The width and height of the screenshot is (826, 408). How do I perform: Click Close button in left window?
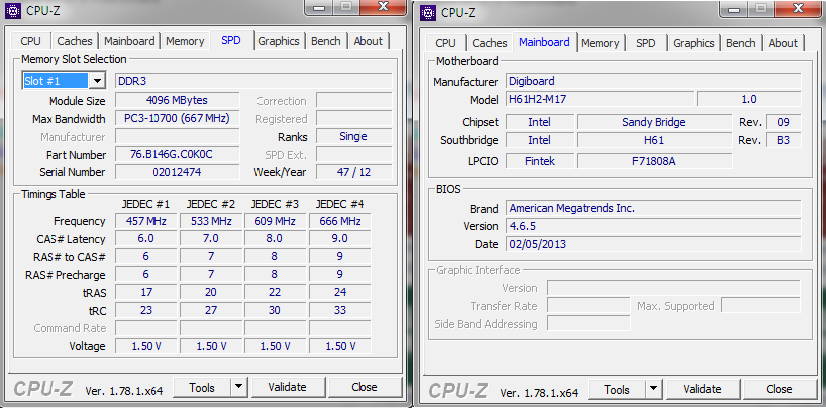(364, 387)
